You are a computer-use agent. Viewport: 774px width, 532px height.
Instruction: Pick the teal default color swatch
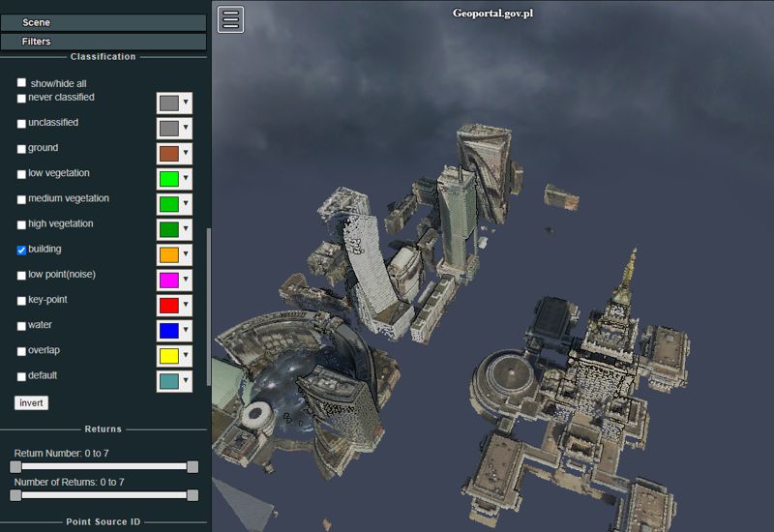point(169,381)
